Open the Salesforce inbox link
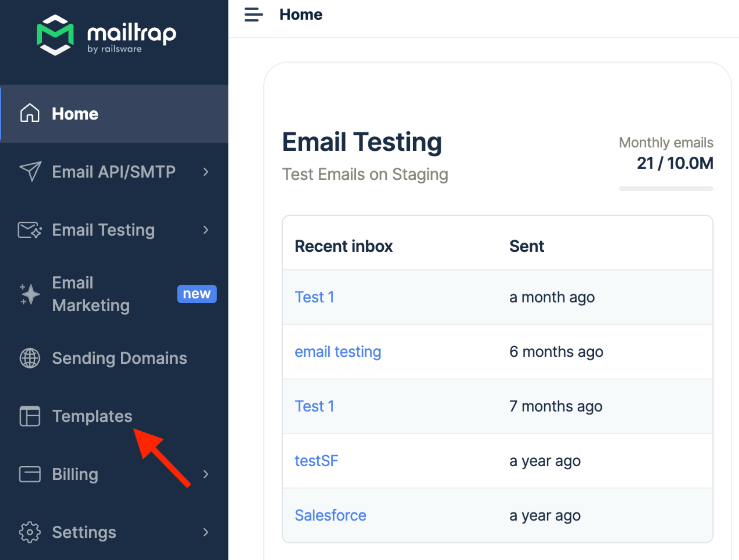 (x=330, y=515)
